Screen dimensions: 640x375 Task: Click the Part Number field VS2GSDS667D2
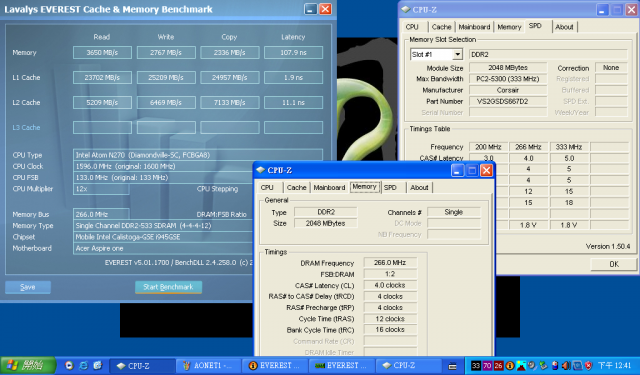pos(508,101)
